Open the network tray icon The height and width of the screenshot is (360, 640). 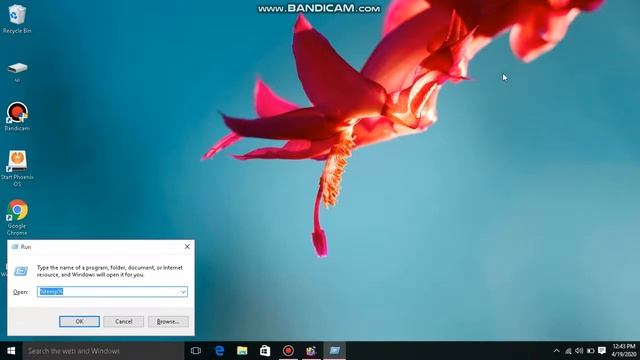pos(568,351)
